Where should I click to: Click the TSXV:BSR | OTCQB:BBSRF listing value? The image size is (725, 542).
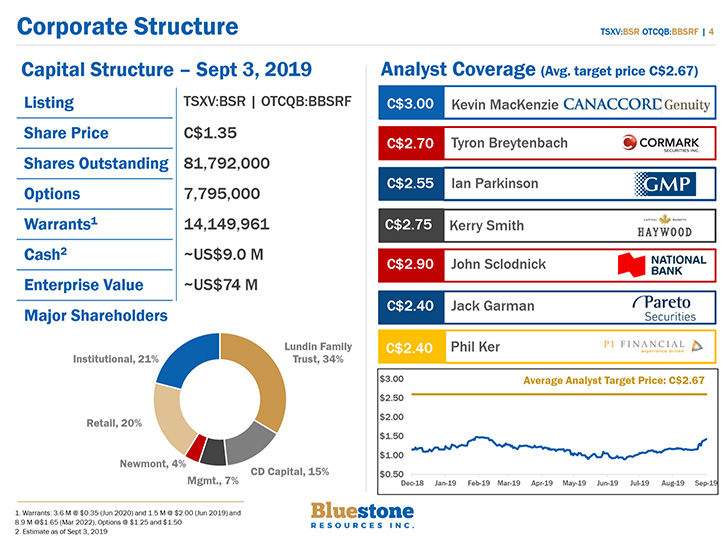[x=267, y=101]
